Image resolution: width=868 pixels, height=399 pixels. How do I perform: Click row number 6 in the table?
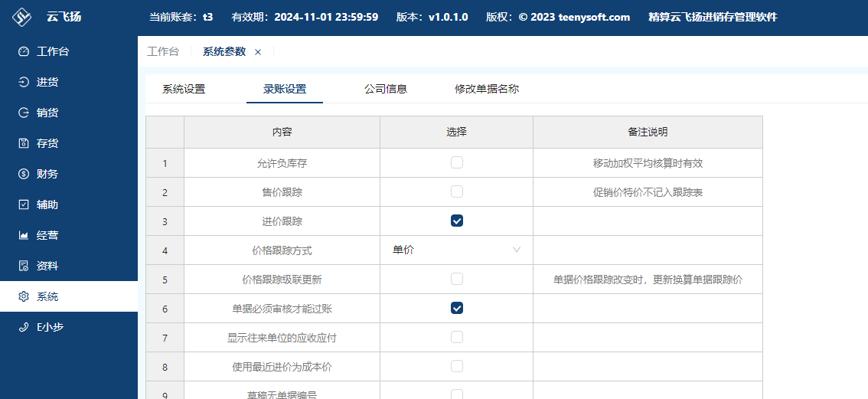pyautogui.click(x=165, y=309)
